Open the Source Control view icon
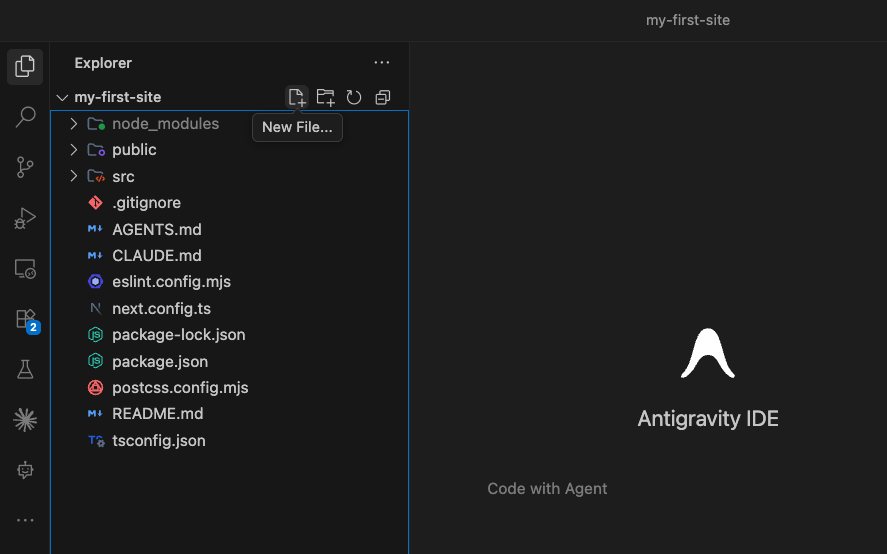Viewport: 887px width, 554px height. [25, 168]
